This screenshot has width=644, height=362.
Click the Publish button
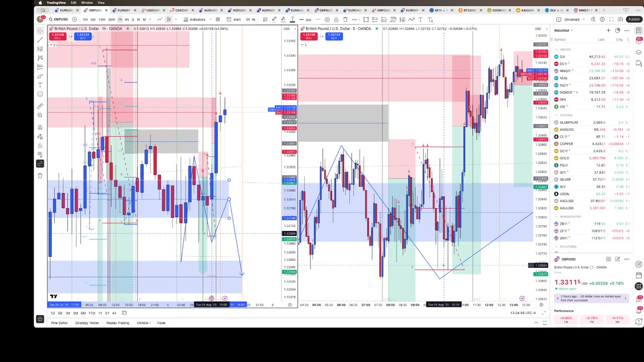coord(634,20)
